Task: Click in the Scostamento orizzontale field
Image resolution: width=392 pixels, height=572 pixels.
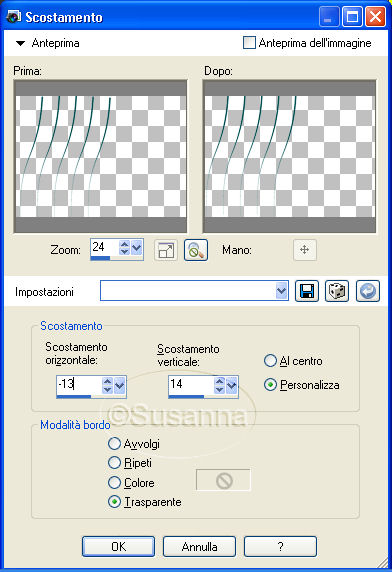Action: (79, 384)
